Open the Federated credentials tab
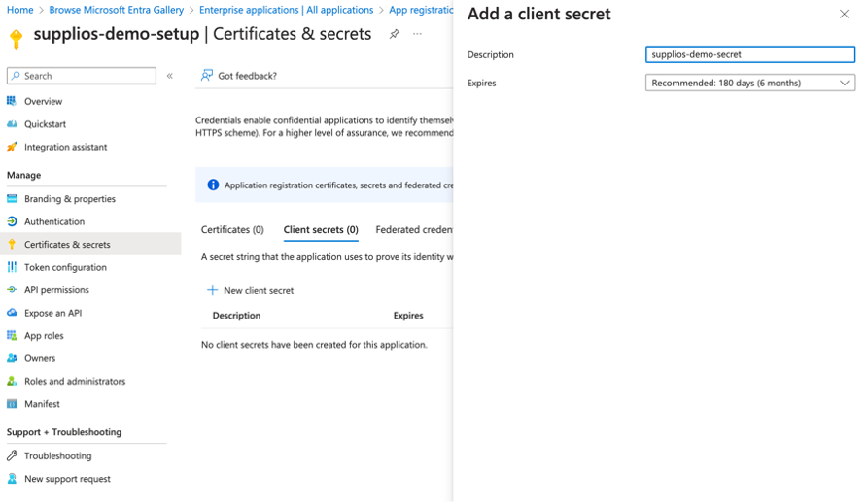This screenshot has height=504, width=867. (414, 229)
